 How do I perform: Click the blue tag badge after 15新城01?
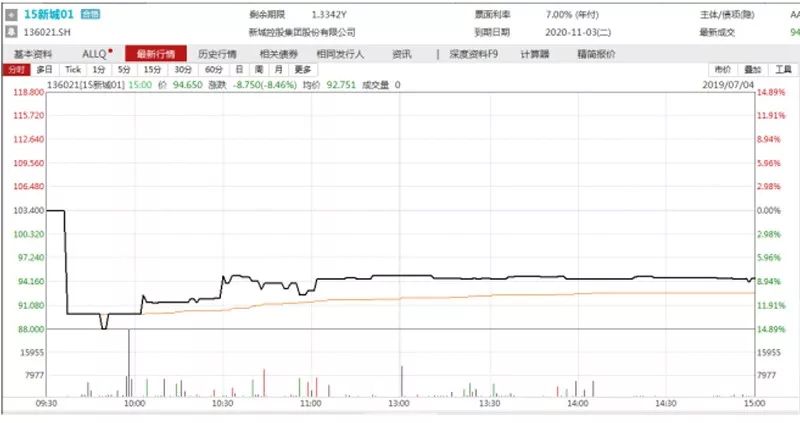[91, 14]
